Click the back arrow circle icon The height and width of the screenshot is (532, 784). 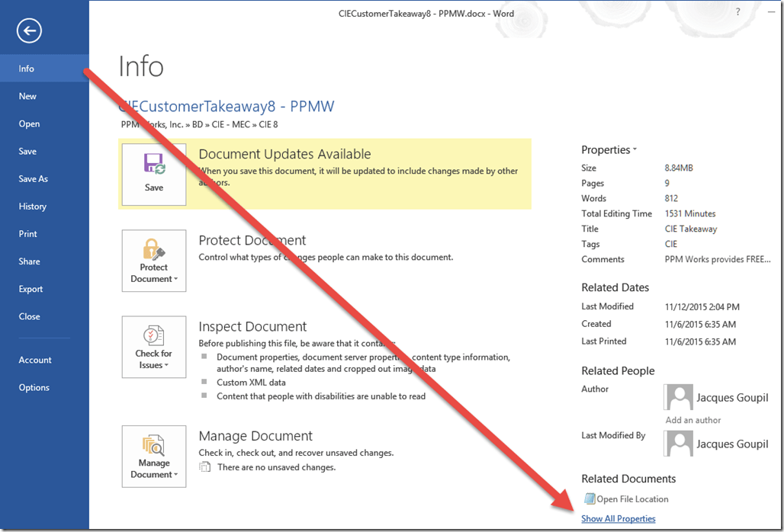click(x=29, y=31)
